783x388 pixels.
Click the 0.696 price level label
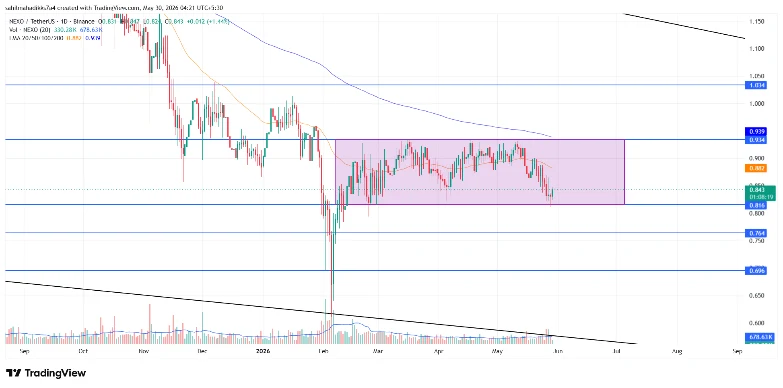(755, 270)
